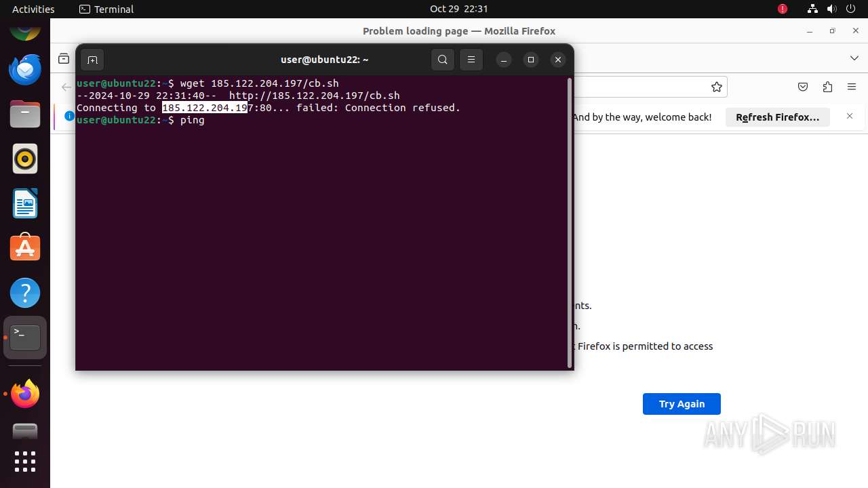This screenshot has width=868, height=488.
Task: Open Terminal app menu in top bar
Action: click(106, 9)
